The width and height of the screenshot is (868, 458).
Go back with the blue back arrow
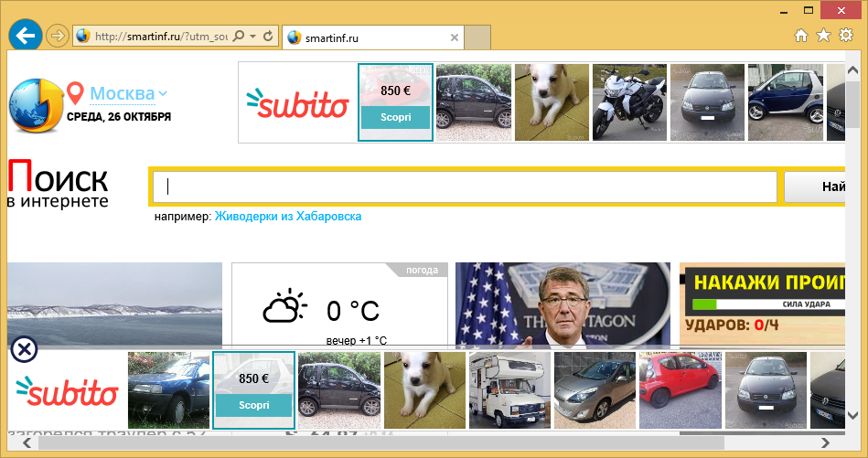point(26,36)
